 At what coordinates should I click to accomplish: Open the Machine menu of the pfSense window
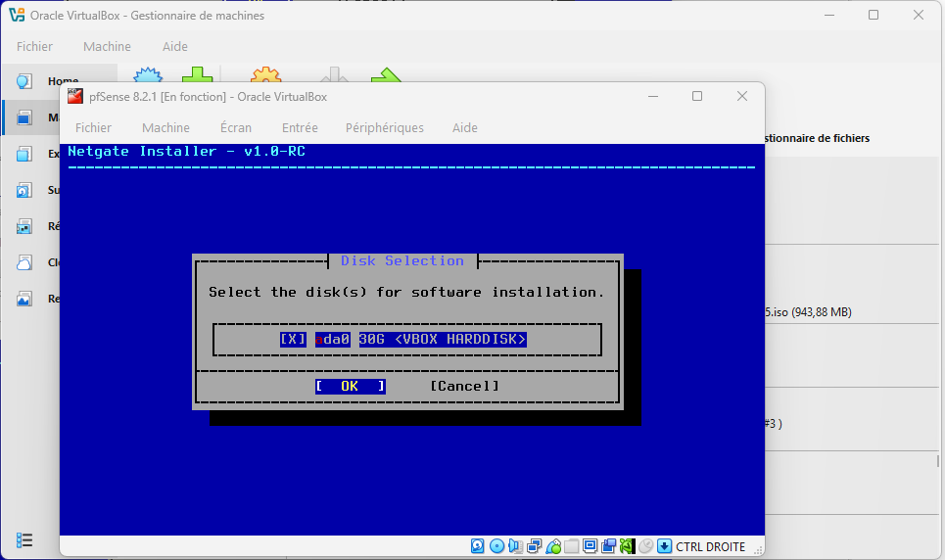pos(165,127)
